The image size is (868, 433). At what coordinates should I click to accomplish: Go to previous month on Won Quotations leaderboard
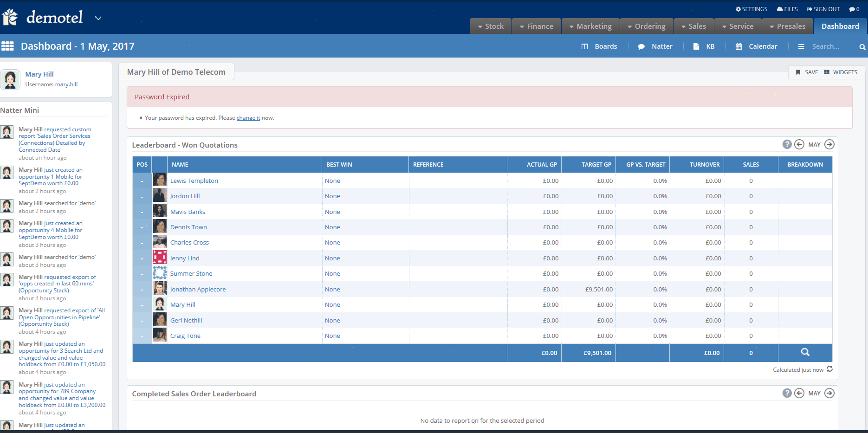tap(799, 144)
